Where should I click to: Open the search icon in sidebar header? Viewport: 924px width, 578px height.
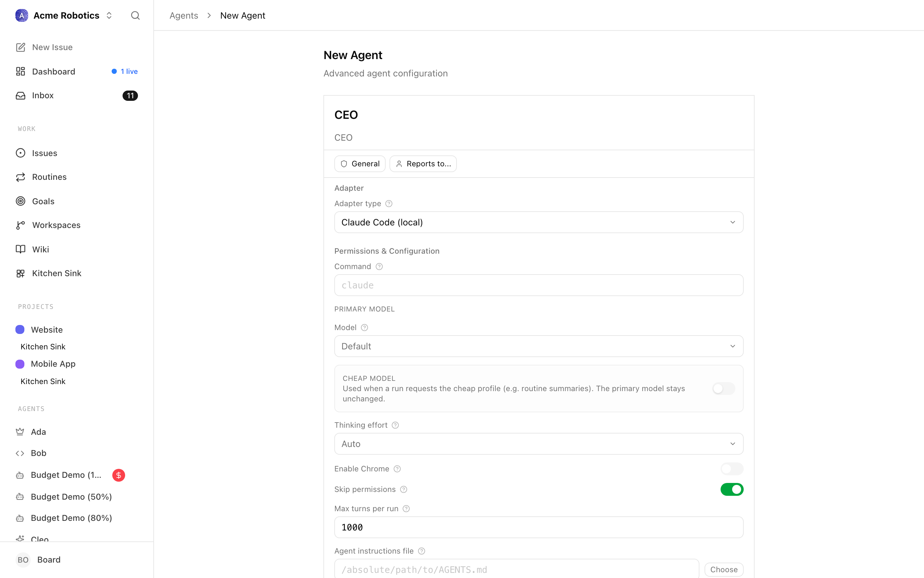(x=135, y=15)
